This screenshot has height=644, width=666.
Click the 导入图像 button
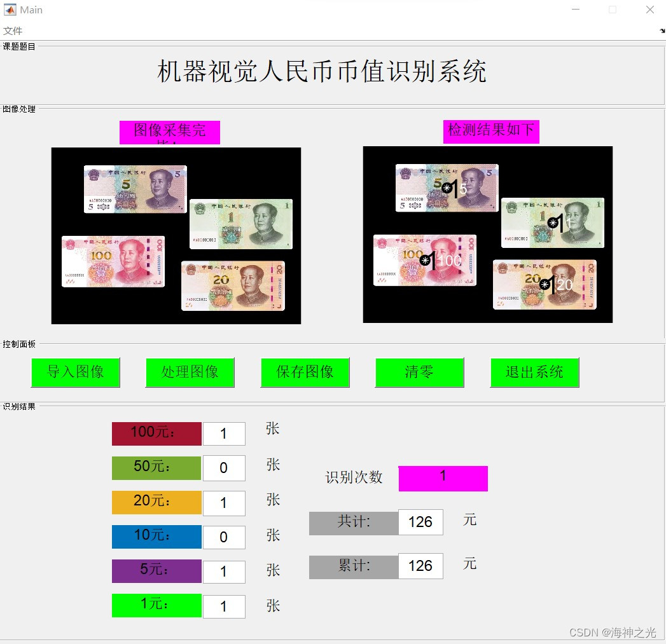pyautogui.click(x=76, y=373)
